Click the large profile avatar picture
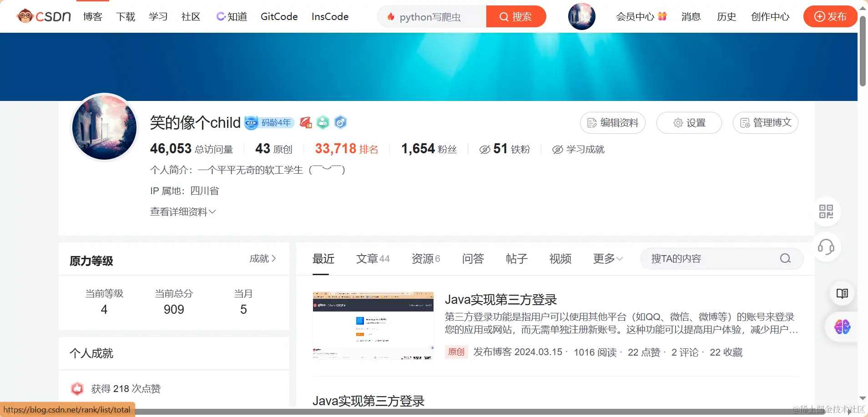 click(x=105, y=127)
